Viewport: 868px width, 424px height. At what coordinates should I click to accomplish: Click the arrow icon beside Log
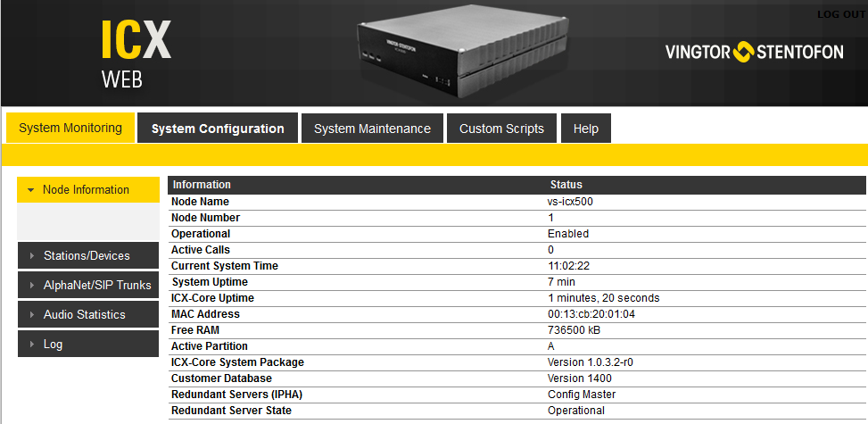coord(32,345)
